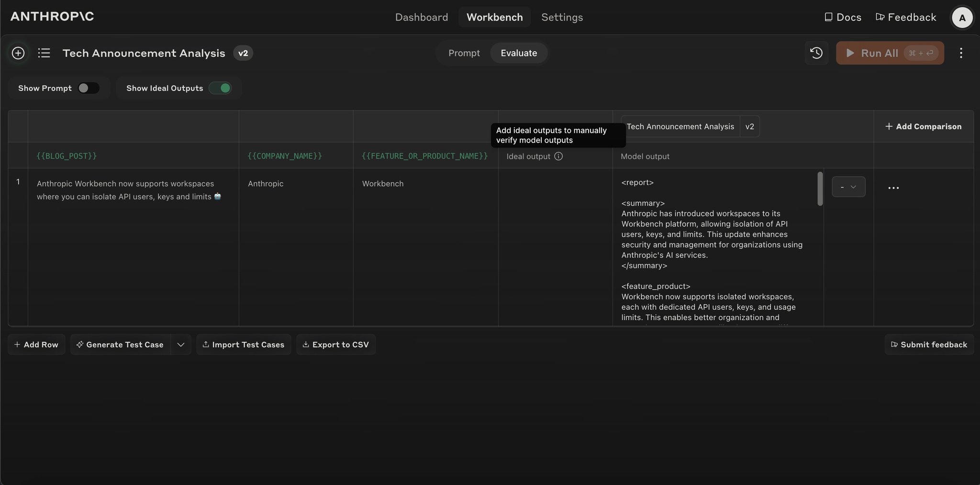Viewport: 980px width, 485px height.
Task: Click the Ideal output info icon
Action: tap(558, 156)
